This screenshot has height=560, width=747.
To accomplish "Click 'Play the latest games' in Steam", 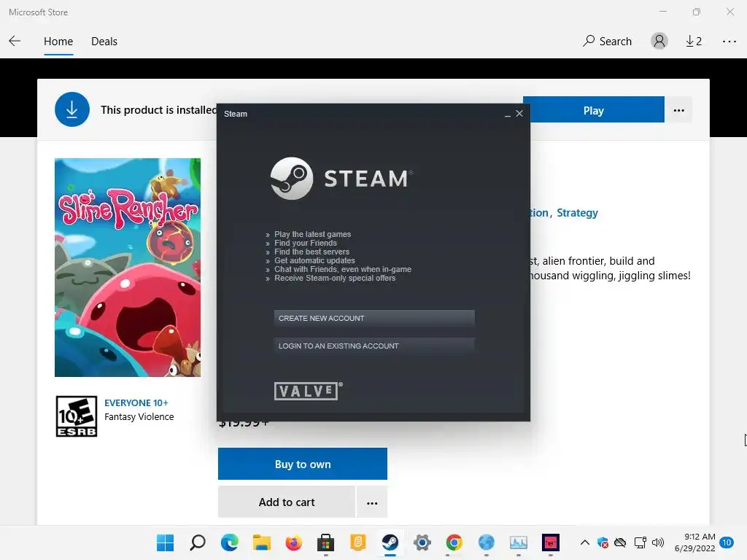I will 312,234.
